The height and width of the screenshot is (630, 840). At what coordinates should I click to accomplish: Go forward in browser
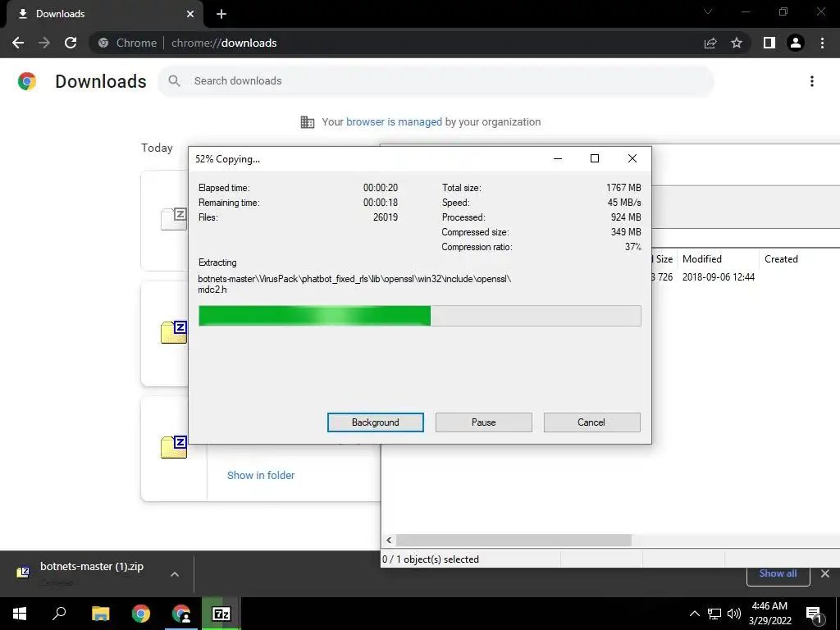(x=44, y=43)
